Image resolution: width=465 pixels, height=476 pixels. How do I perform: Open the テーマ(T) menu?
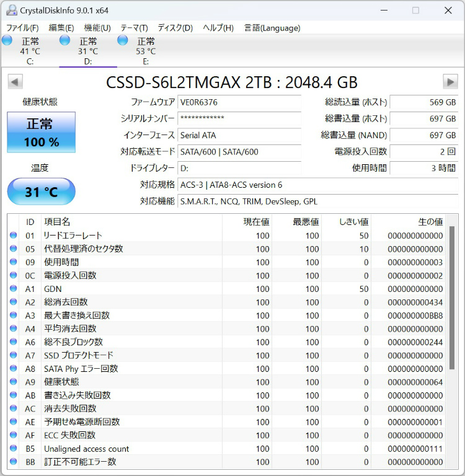pos(134,28)
